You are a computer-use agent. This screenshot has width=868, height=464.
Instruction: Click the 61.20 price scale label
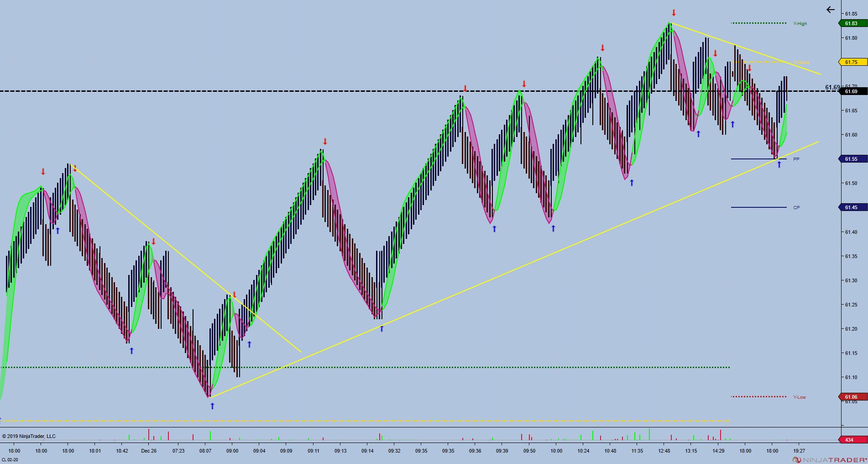point(851,329)
